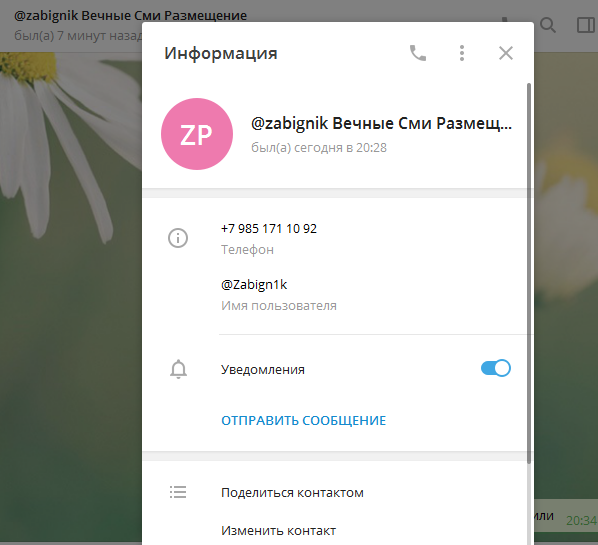598x545 pixels.
Task: Click the chat title in the background header
Action: tap(130, 16)
